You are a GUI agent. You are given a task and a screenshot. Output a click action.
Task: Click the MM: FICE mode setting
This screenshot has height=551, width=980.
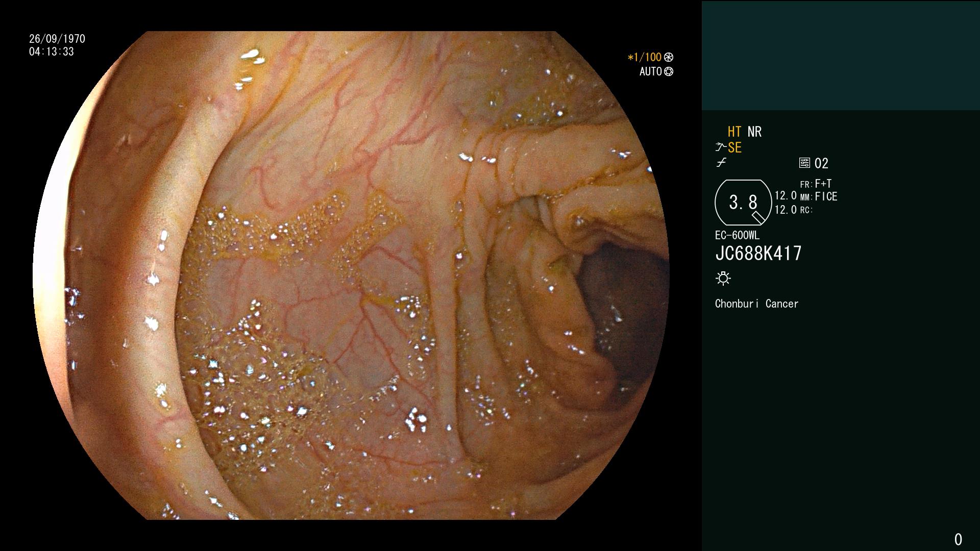coord(819,196)
